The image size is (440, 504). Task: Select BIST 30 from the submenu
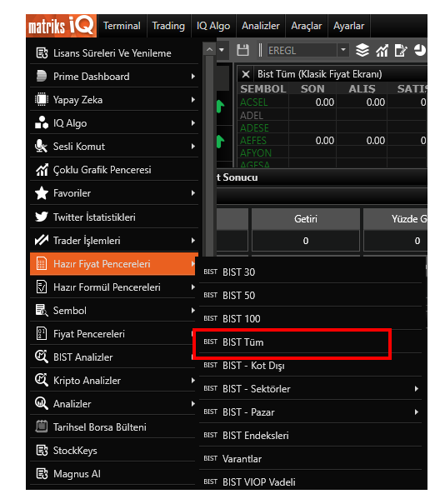point(310,272)
